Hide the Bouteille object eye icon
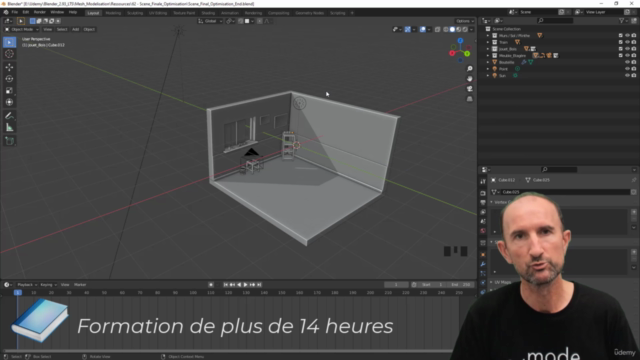The width and height of the screenshot is (640, 360). [x=627, y=62]
